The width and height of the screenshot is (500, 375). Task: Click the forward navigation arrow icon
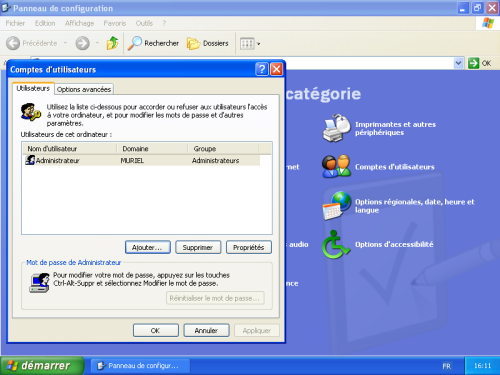[82, 43]
